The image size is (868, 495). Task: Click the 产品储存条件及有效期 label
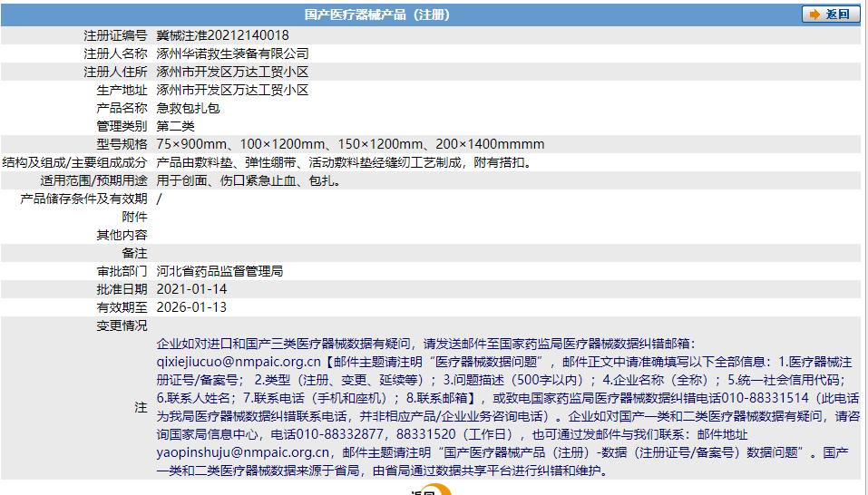[x=83, y=199]
